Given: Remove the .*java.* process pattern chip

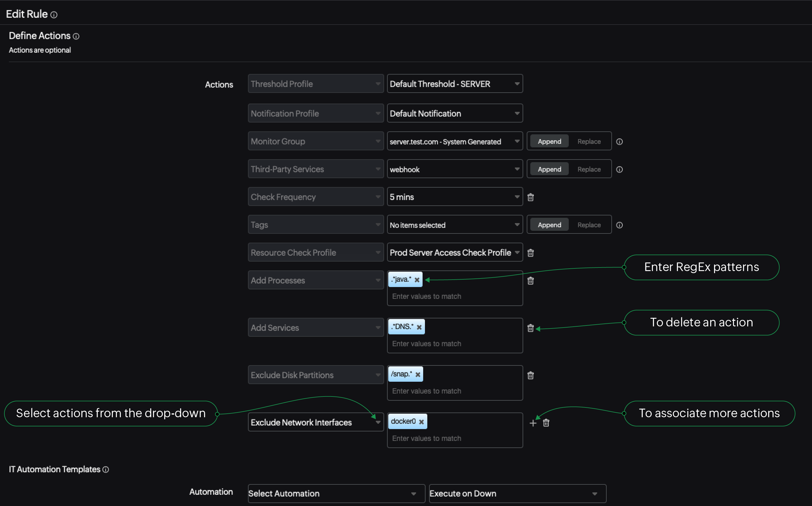Looking at the screenshot, I should tap(417, 279).
